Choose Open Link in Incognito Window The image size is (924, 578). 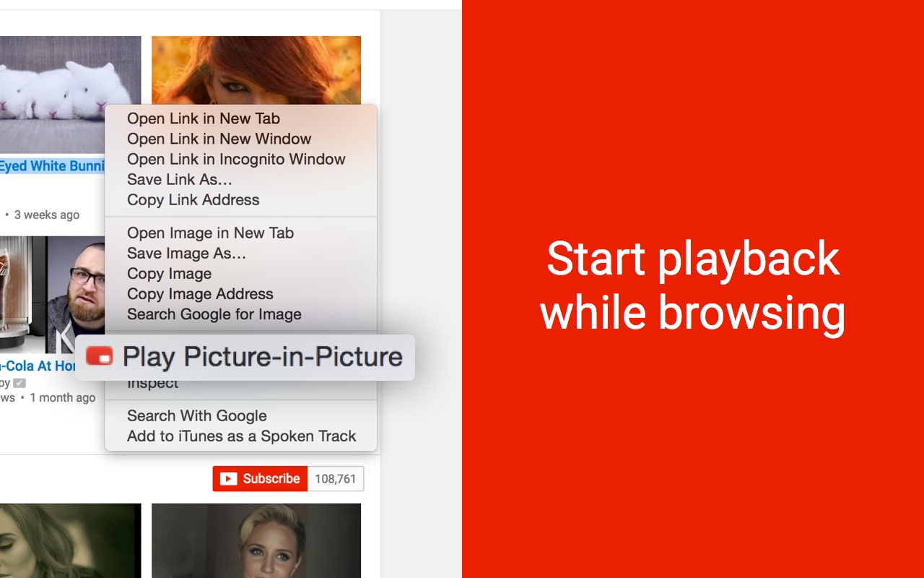236,159
